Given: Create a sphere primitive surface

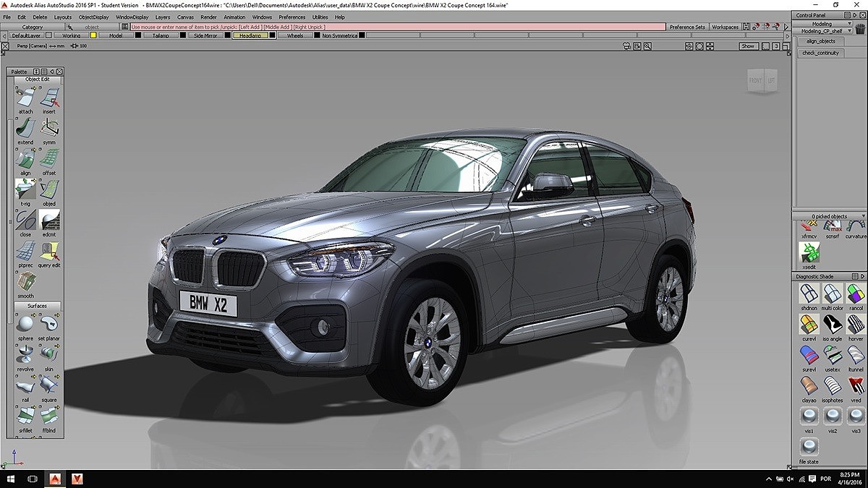Looking at the screenshot, I should [26, 322].
